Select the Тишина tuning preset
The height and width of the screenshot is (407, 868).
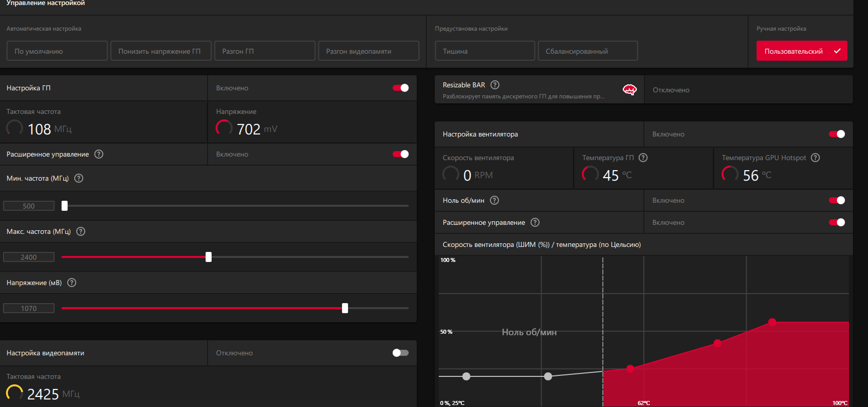point(485,51)
